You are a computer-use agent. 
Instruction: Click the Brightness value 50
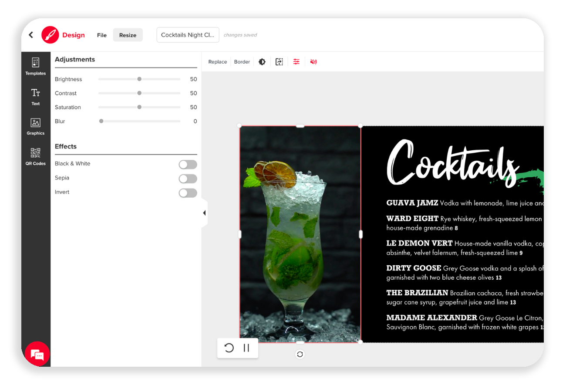click(x=193, y=79)
